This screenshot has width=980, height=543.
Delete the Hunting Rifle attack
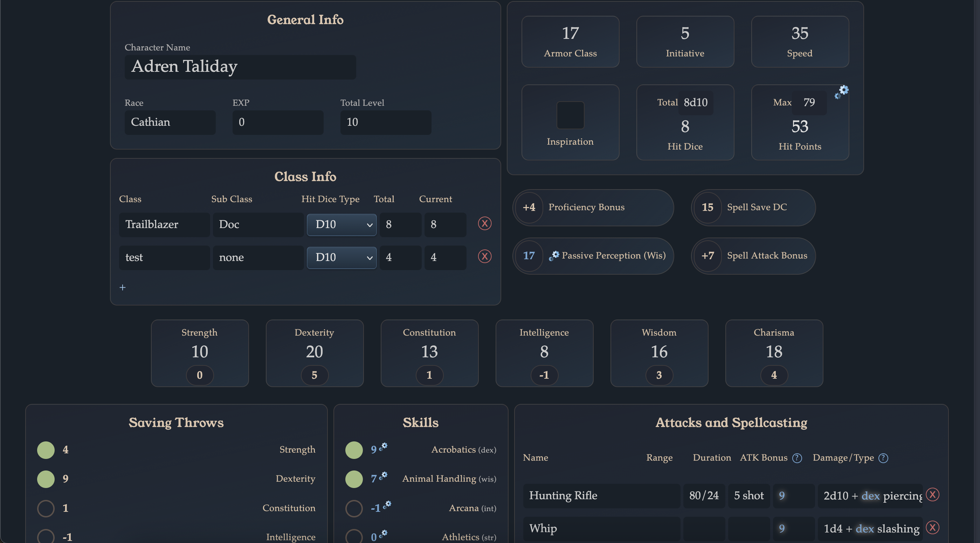click(x=932, y=495)
